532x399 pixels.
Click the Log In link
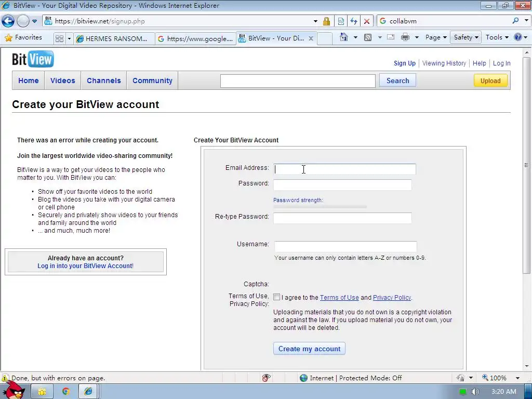click(501, 63)
